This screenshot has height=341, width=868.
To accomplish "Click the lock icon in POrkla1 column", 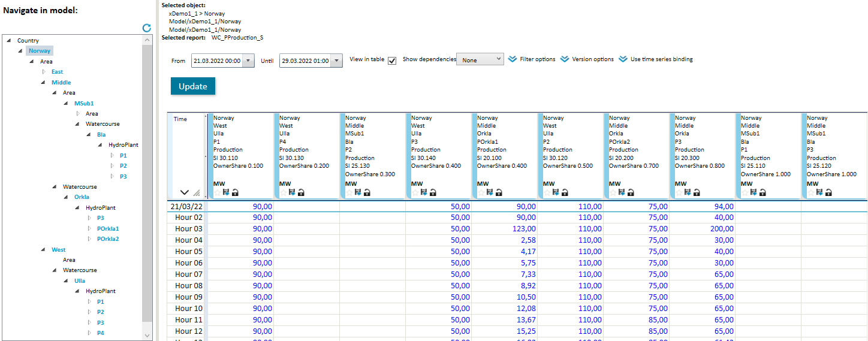I will pyautogui.click(x=499, y=192).
